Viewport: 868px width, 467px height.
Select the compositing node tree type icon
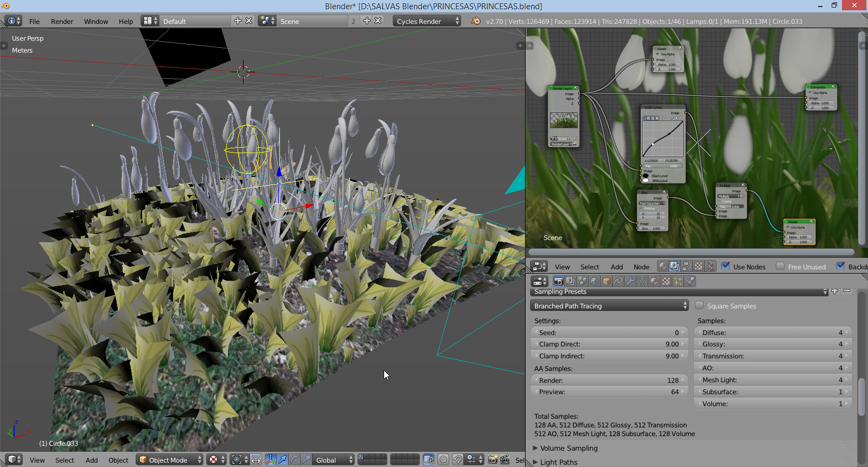(x=674, y=266)
